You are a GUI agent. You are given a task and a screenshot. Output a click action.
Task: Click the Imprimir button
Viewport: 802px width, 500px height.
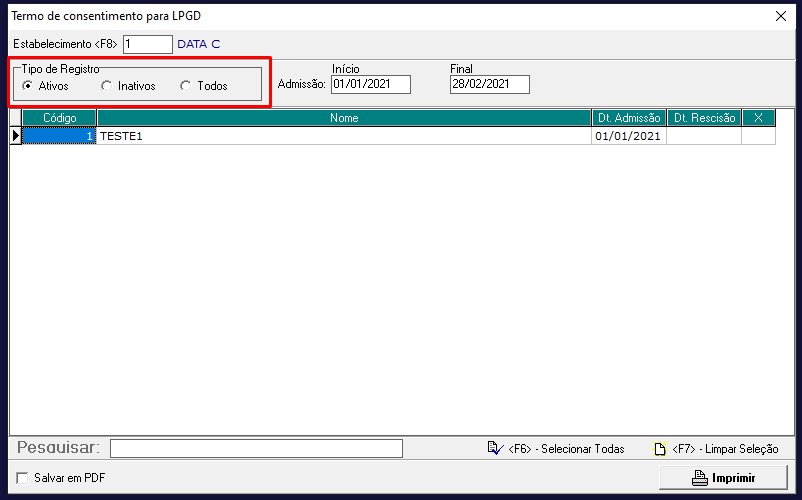click(x=723, y=478)
